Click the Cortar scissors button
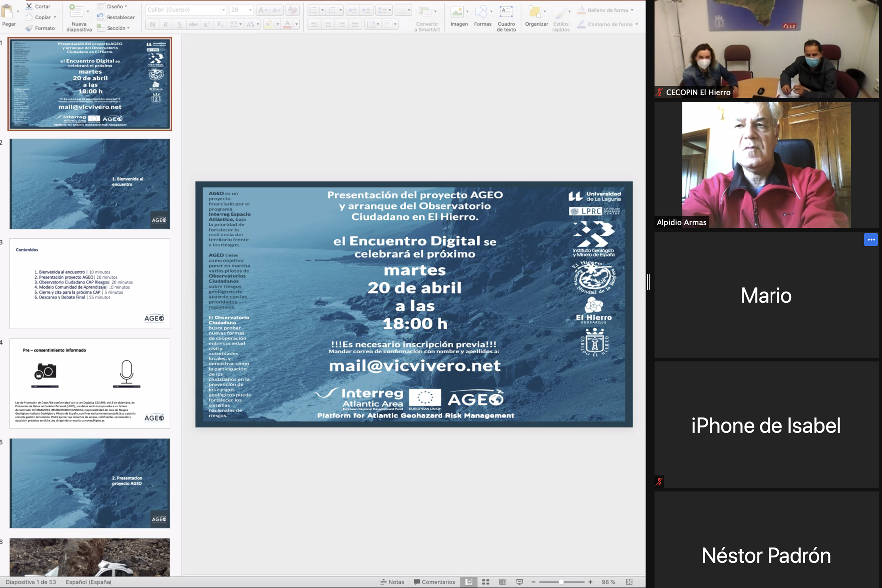Image resolution: width=882 pixels, height=588 pixels. 38,6
